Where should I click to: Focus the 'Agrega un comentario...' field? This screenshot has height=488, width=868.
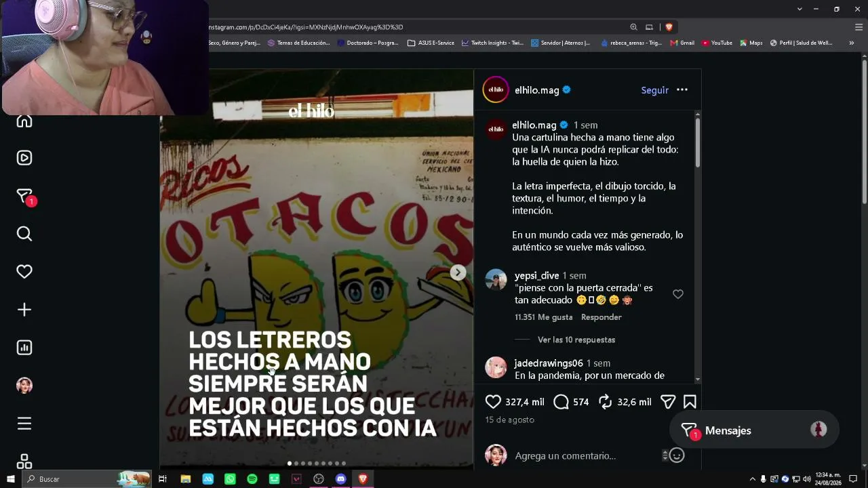click(x=587, y=455)
